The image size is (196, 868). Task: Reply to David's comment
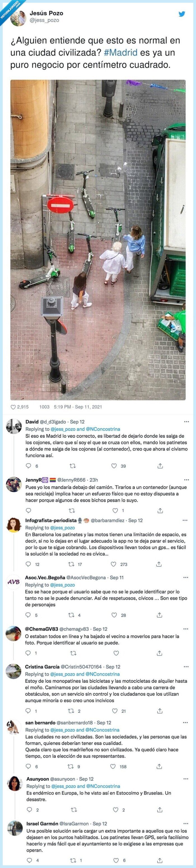coord(28,466)
